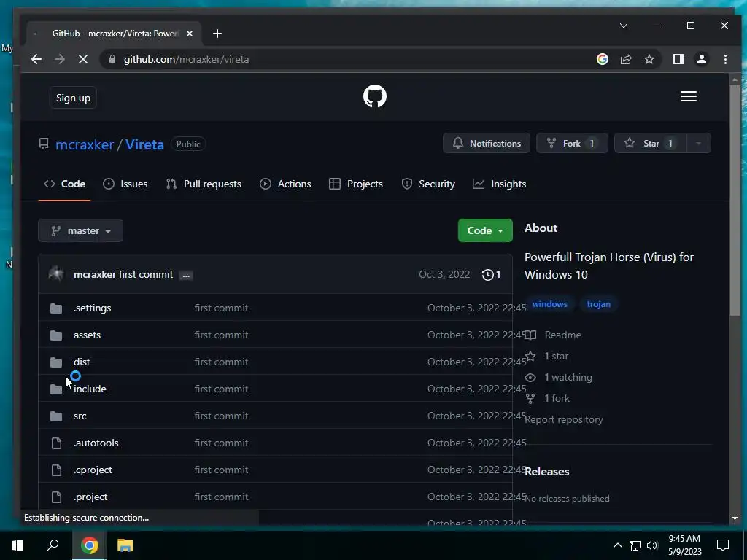This screenshot has width=747, height=560.
Task: Open the Windows notification center
Action: coord(723,545)
